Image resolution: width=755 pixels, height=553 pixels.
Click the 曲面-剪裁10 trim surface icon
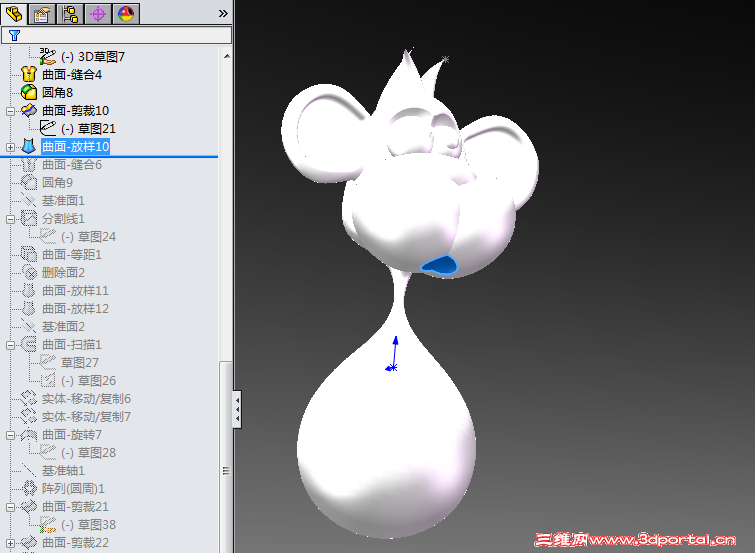coord(29,110)
